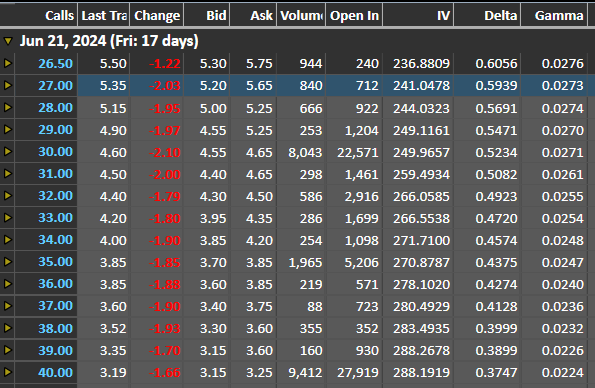This screenshot has width=595, height=388.
Task: Collapse the Jun 21, 2024 expiration group
Action: click(x=8, y=41)
